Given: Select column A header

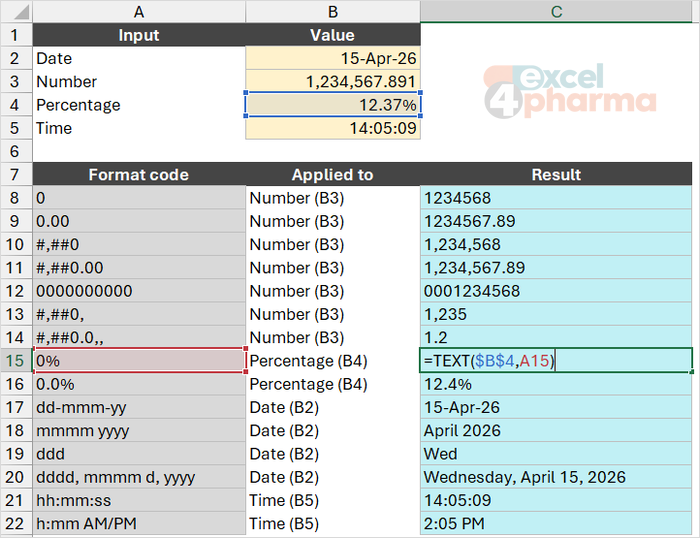Looking at the screenshot, I should pos(139,12).
